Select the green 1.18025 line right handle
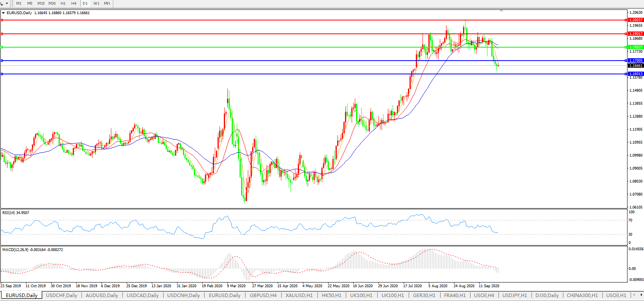The image size is (644, 301). pyautogui.click(x=626, y=47)
